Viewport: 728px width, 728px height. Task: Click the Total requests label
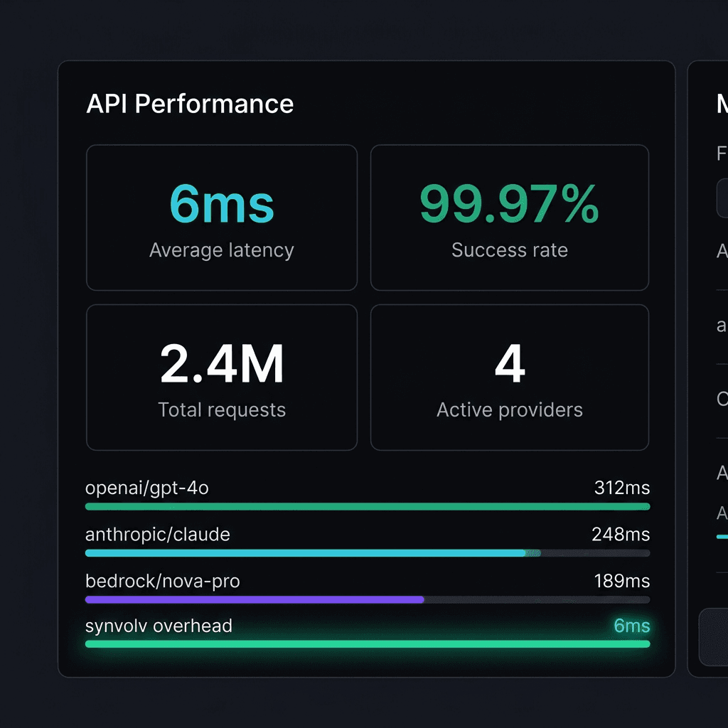222,410
